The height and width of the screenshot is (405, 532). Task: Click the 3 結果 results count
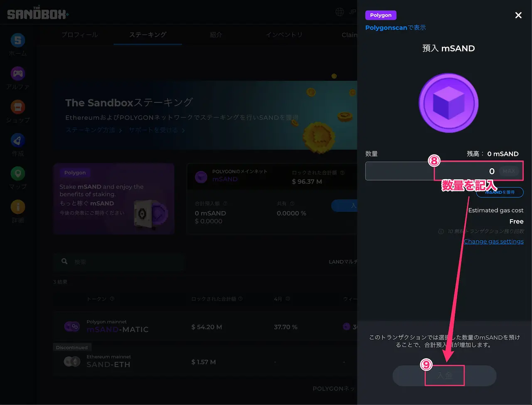click(60, 282)
